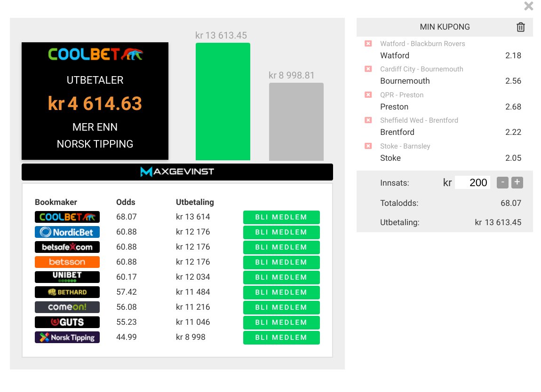Click Watford odds 2.18
This screenshot has width=541, height=392.
[513, 55]
